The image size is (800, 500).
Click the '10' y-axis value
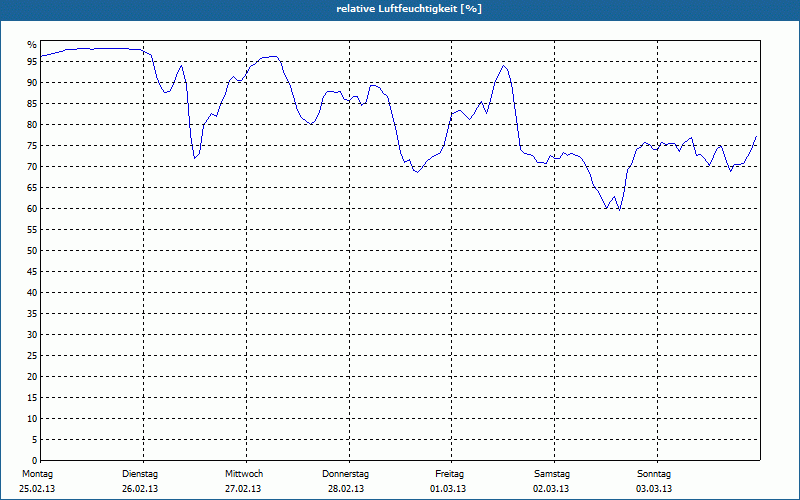32,419
